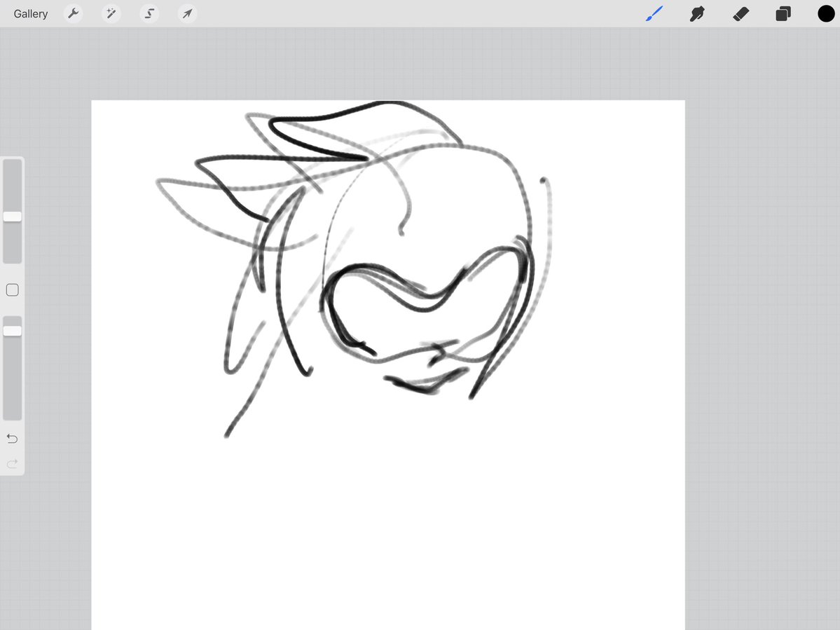
Task: Activate the Transform arrow tool
Action: tap(186, 14)
